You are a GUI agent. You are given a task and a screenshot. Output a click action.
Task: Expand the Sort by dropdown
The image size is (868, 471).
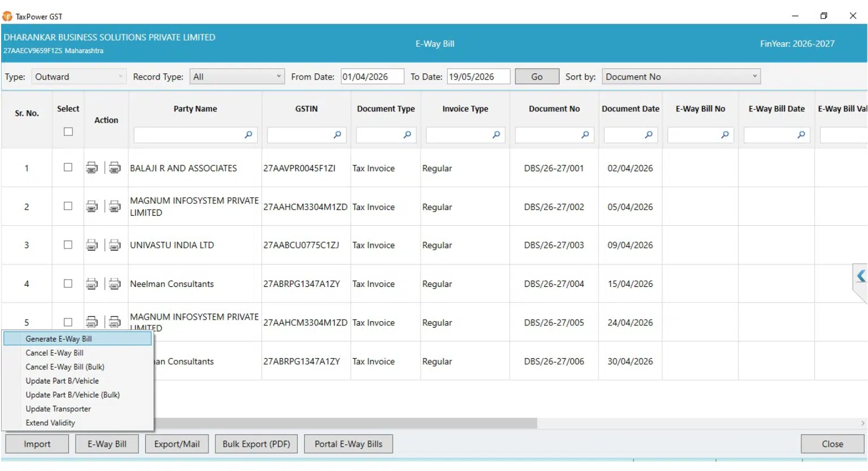click(x=681, y=77)
